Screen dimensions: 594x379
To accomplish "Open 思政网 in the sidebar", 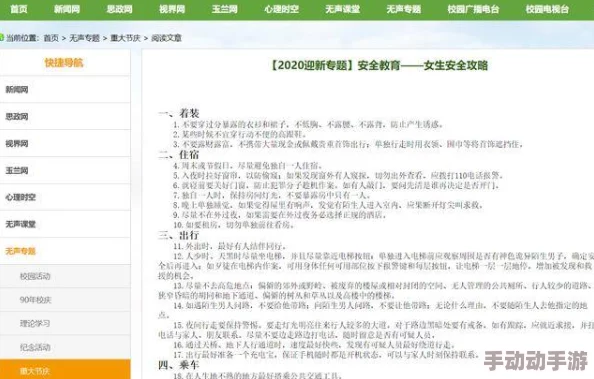I will tap(65, 116).
